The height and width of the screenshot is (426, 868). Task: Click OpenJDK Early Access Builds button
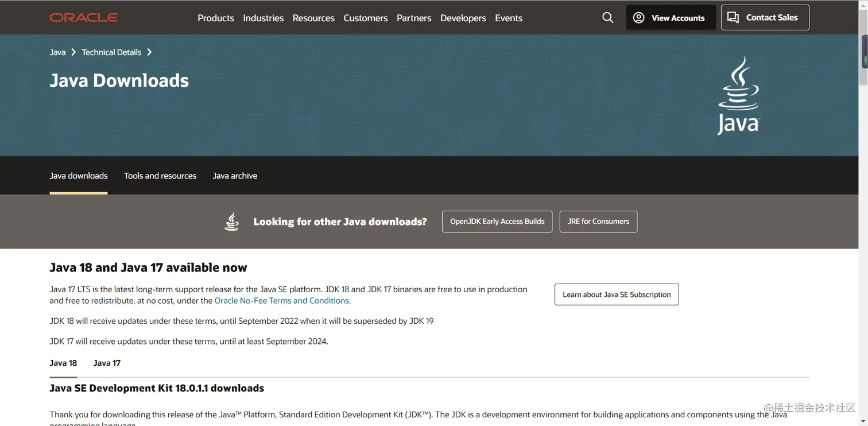pyautogui.click(x=497, y=222)
